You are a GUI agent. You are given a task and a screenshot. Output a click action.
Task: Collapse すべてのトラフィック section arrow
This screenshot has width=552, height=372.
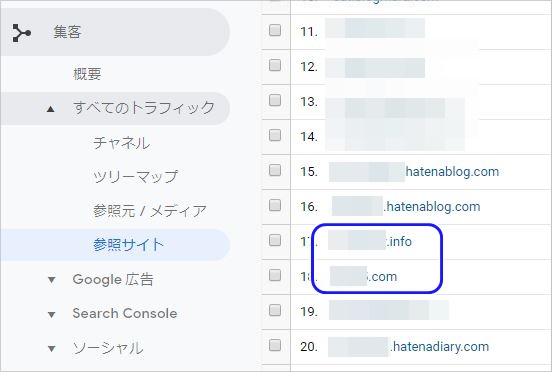click(x=51, y=109)
